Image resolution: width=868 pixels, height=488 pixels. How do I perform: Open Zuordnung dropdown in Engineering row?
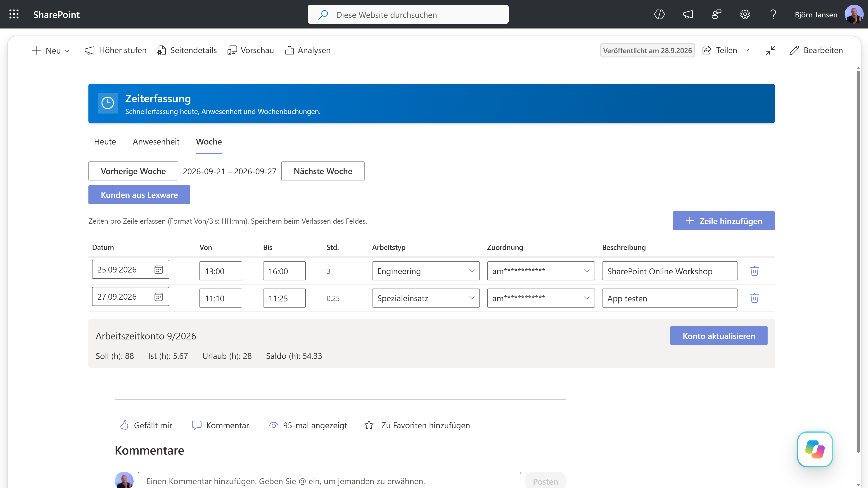[541, 271]
